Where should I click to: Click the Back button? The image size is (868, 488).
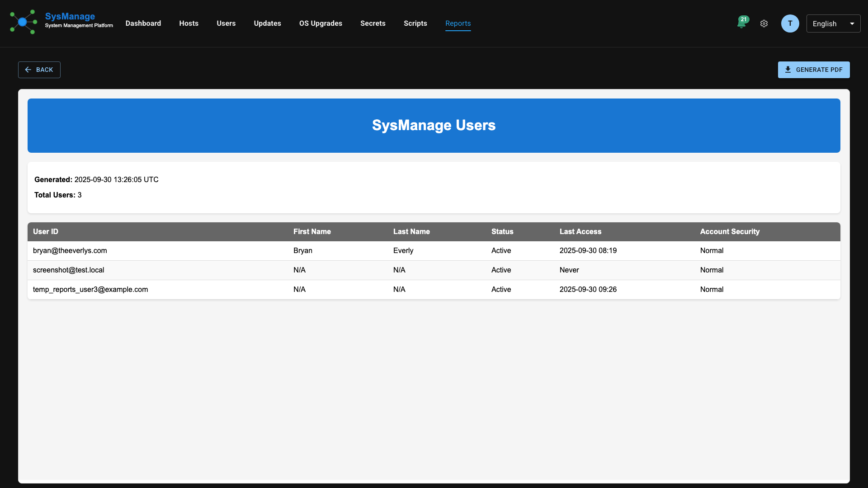pos(39,70)
